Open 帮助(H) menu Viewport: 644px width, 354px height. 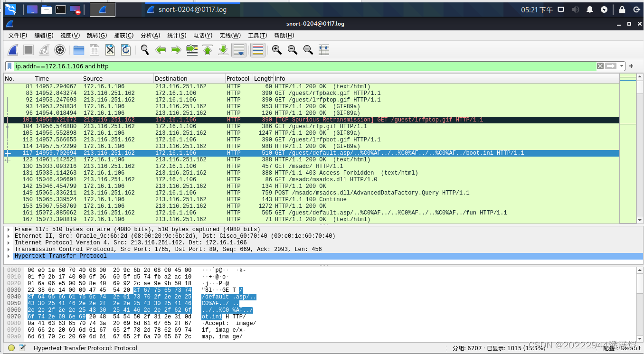284,36
